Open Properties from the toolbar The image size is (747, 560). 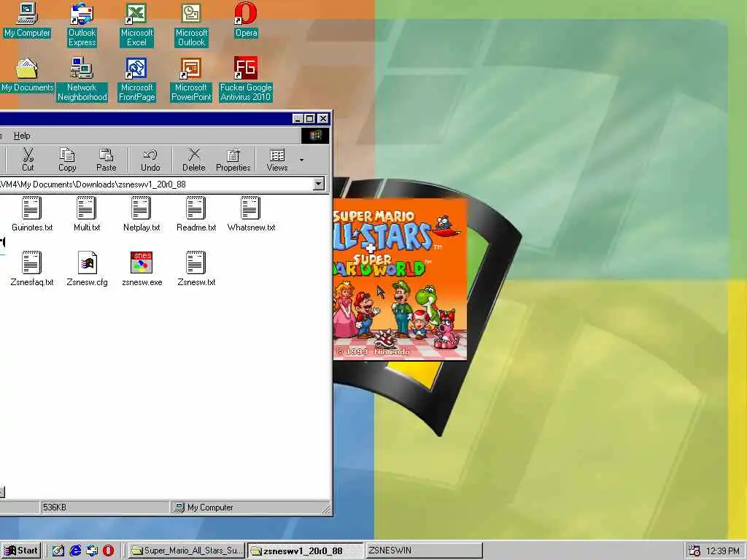click(233, 160)
